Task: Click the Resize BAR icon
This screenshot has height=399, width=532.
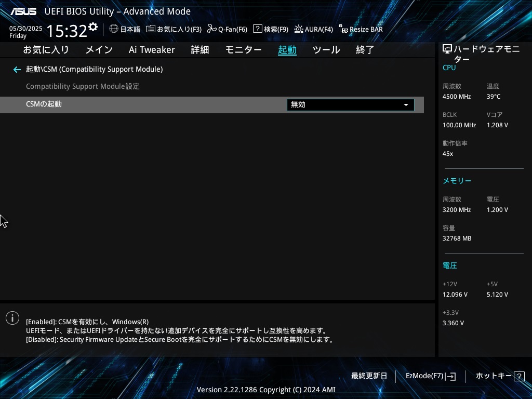Action: click(x=343, y=29)
